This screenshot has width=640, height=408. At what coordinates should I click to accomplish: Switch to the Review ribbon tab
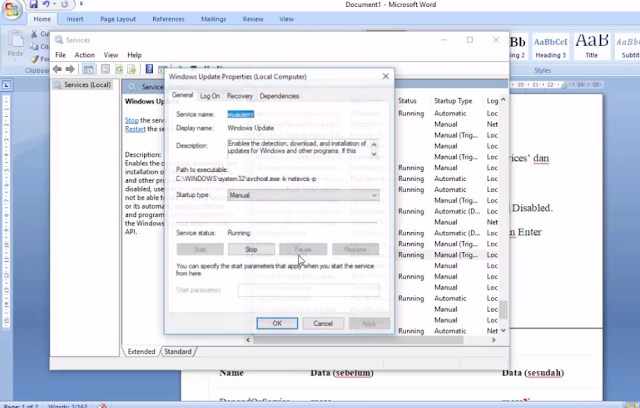click(253, 19)
